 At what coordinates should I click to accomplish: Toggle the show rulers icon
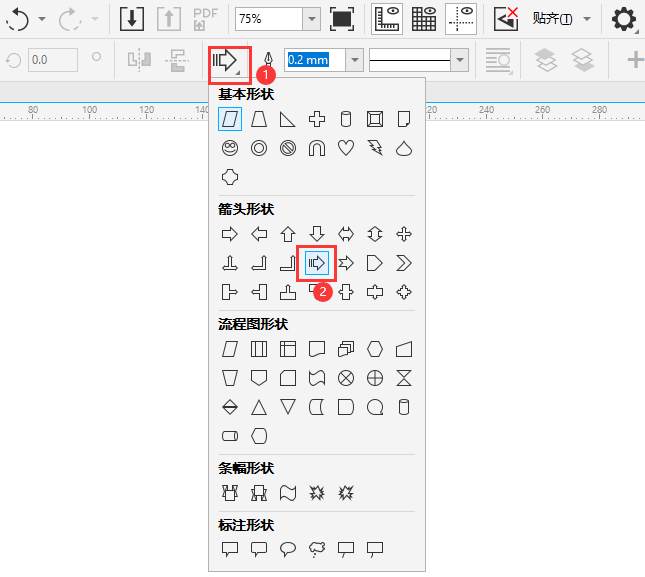387,19
